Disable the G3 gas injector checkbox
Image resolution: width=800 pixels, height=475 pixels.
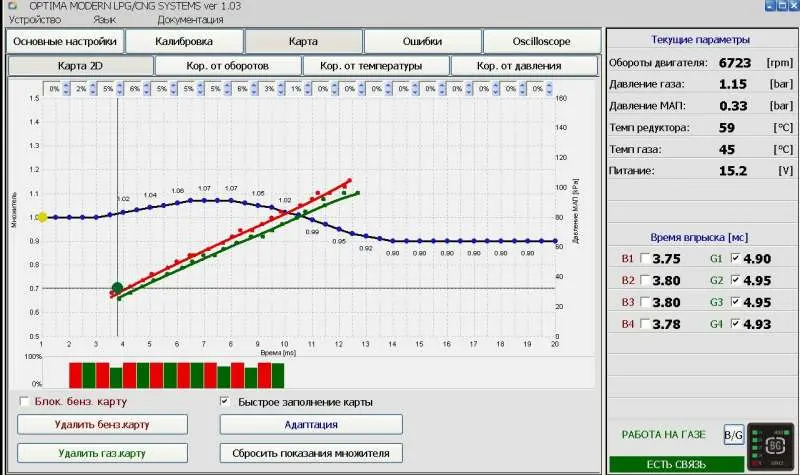[737, 302]
